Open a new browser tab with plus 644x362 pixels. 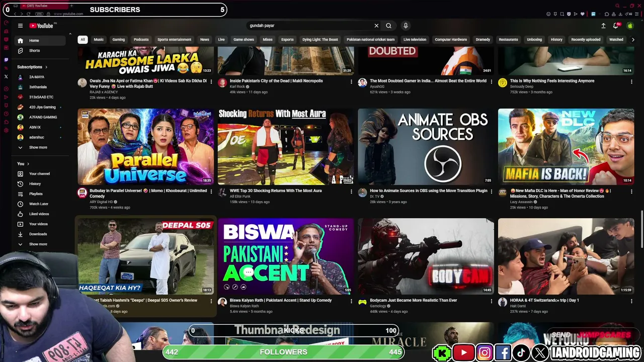click(x=71, y=6)
